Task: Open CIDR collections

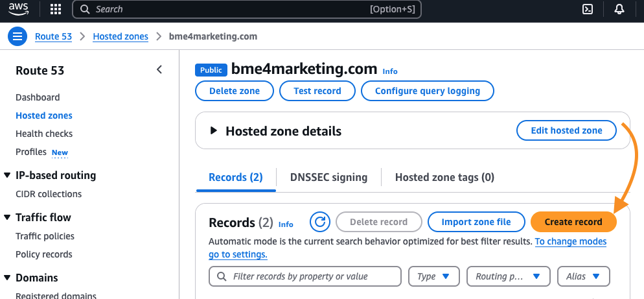Action: click(49, 194)
